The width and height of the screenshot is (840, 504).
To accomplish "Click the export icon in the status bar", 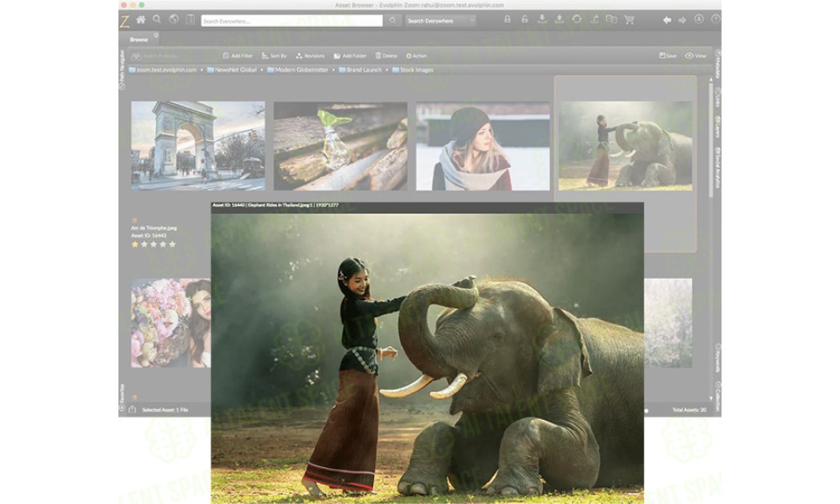I will pyautogui.click(x=132, y=409).
